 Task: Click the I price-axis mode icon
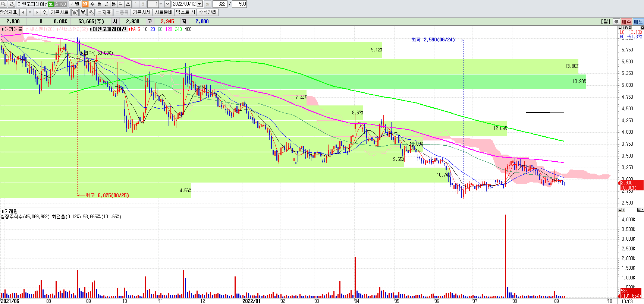click(623, 28)
